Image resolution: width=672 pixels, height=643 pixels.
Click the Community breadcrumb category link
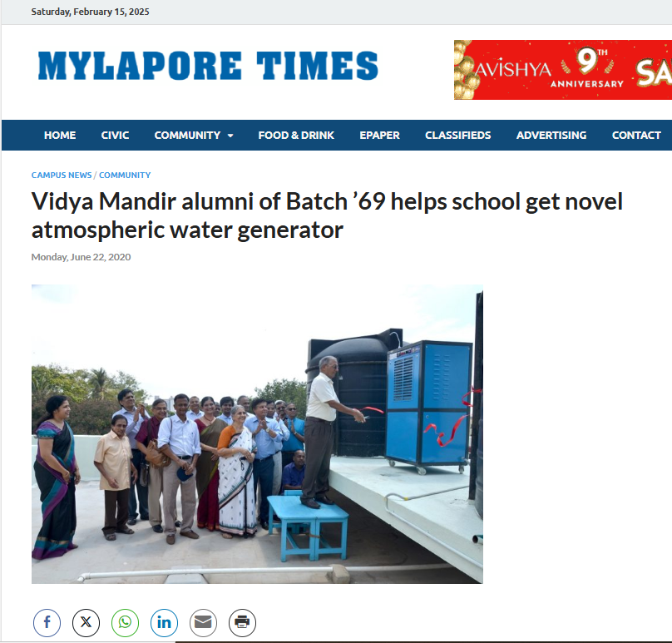125,175
